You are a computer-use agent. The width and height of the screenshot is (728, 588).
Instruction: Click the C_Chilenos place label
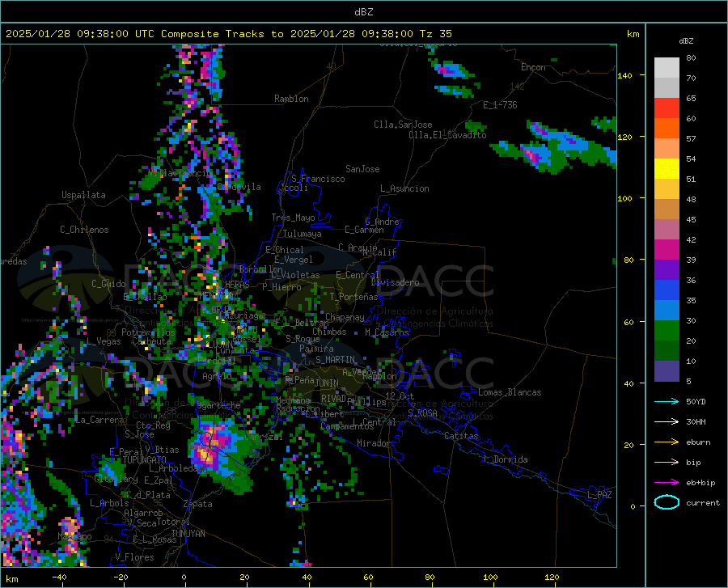tap(84, 230)
